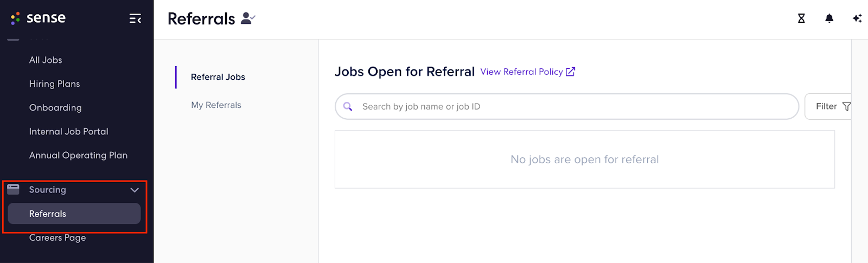Open the hourglass icon in header
The image size is (868, 263).
coord(801,18)
